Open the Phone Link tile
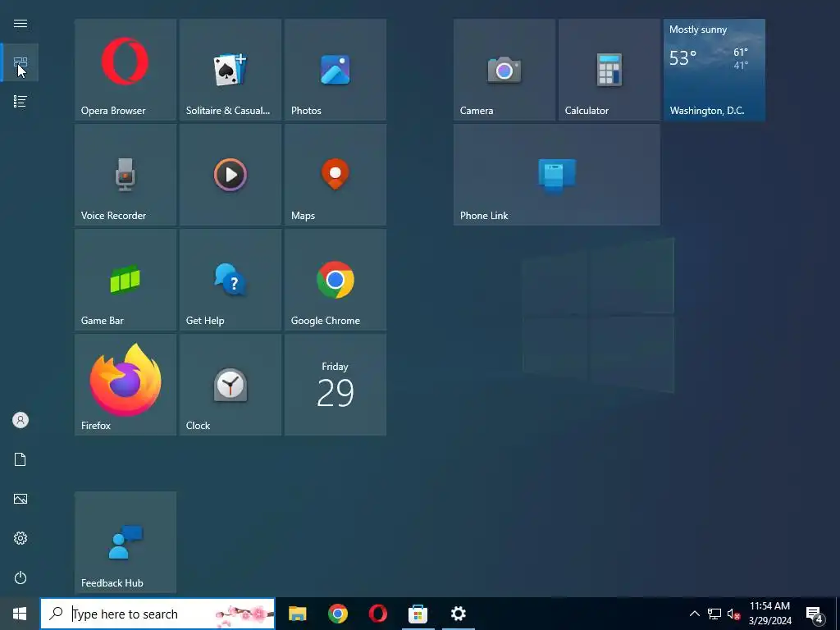Screen dimensions: 840x630 coord(557,175)
